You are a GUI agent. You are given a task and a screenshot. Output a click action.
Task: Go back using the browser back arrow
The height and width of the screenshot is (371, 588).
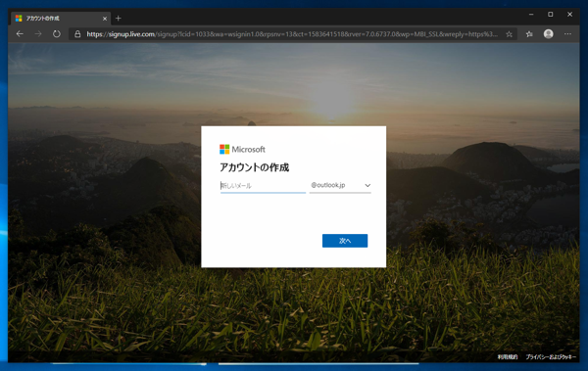[x=20, y=34]
